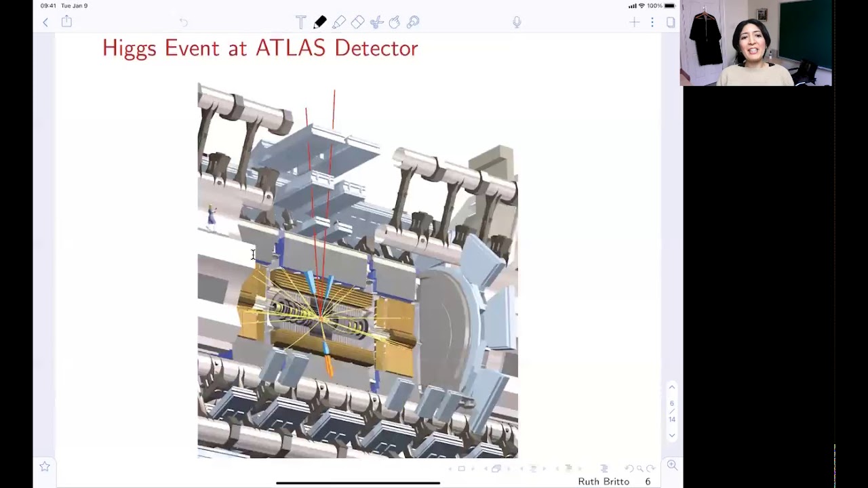
Task: Tap the 6/14 page indicator
Action: click(672, 411)
